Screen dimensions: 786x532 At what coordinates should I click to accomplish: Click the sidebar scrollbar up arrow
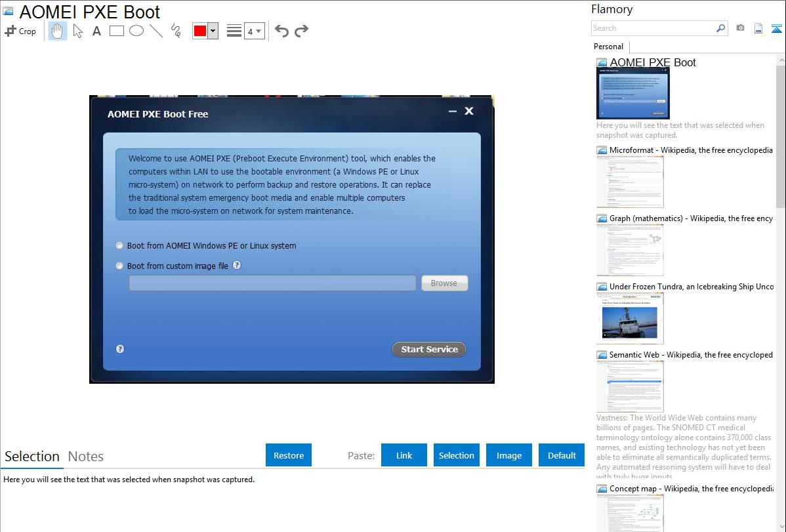781,60
